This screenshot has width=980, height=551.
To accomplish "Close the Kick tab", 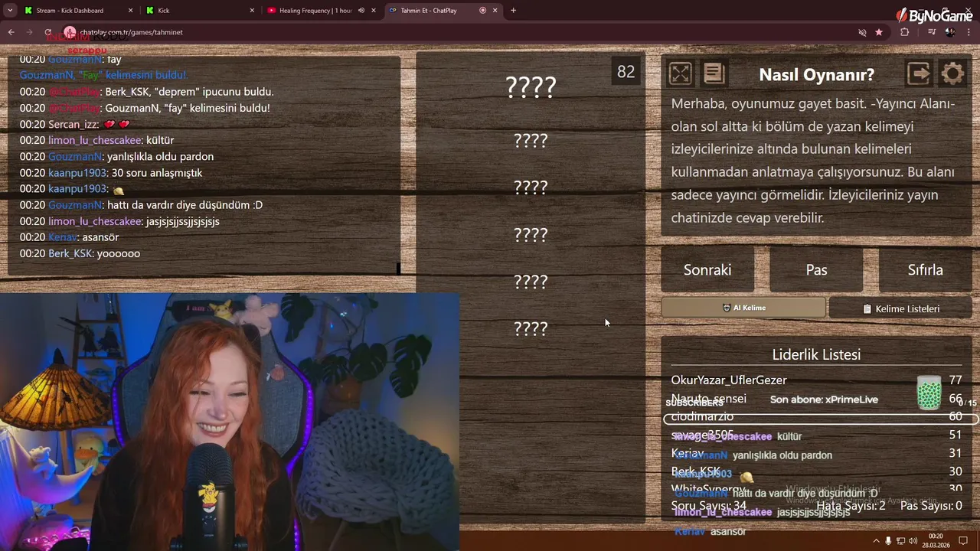I will point(252,11).
